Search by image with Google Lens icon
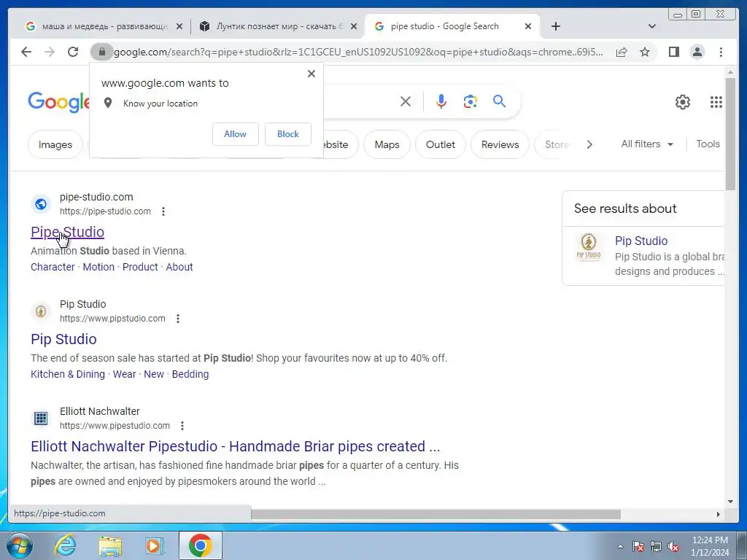Image resolution: width=747 pixels, height=560 pixels. point(471,101)
